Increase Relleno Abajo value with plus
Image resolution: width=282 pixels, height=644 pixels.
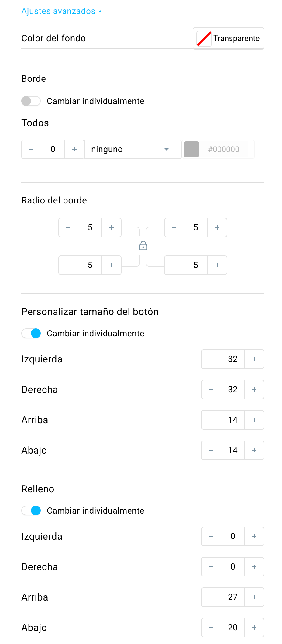point(254,628)
